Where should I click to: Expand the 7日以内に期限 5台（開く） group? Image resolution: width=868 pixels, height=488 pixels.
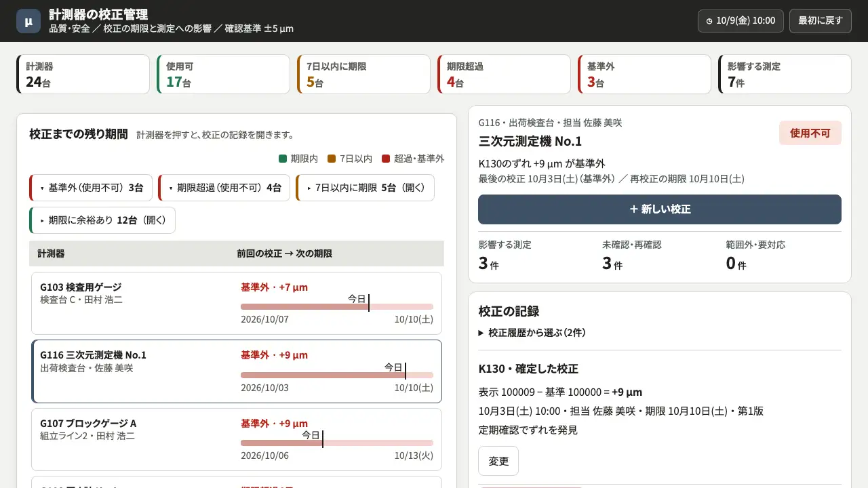coord(365,188)
